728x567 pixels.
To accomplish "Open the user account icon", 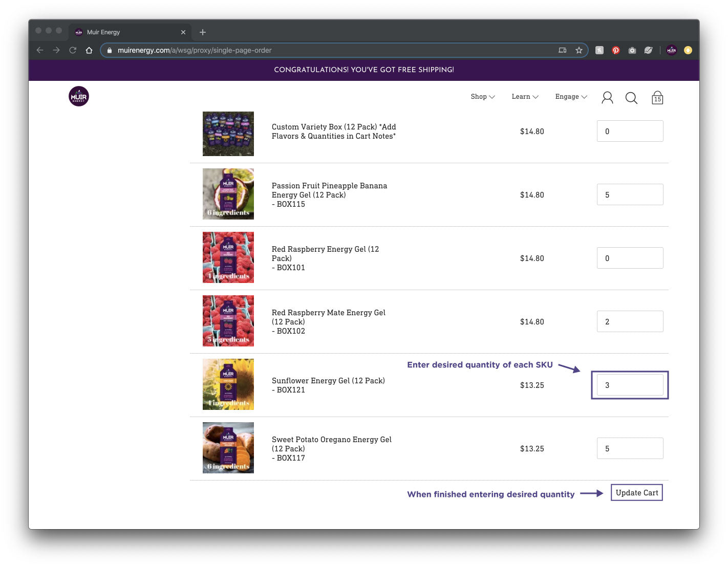I will pyautogui.click(x=607, y=98).
